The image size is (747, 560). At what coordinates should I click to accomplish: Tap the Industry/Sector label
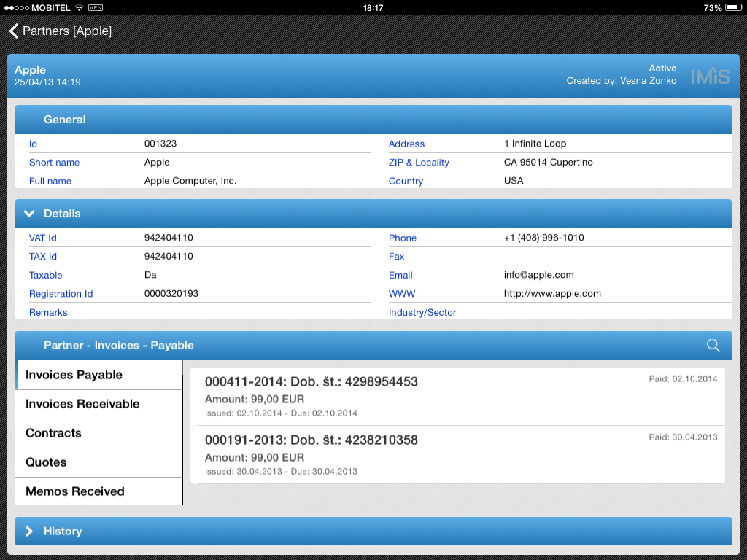422,312
